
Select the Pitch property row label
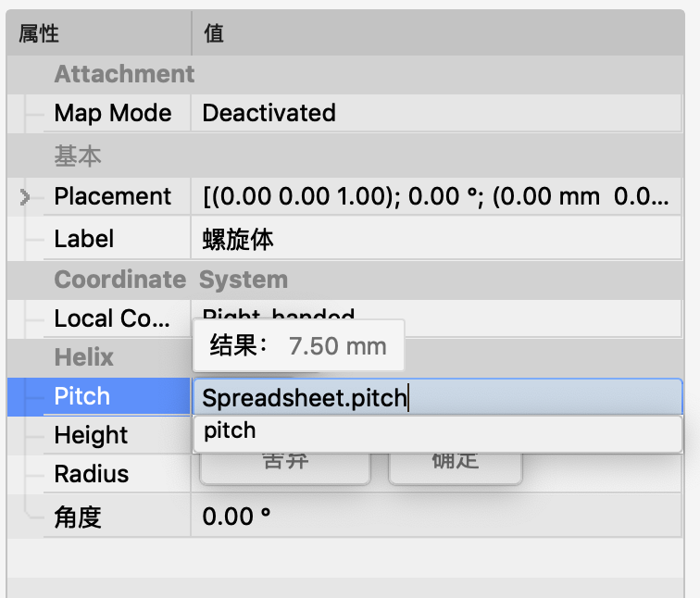(x=82, y=396)
